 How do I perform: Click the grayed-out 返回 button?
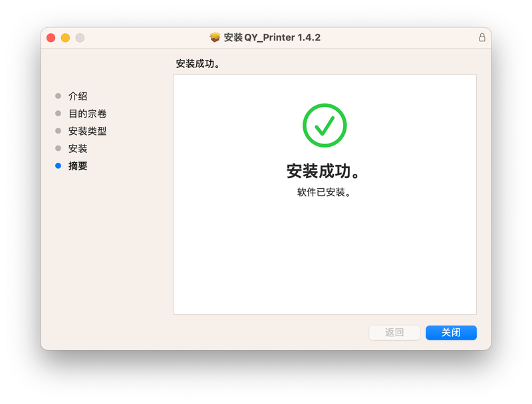(x=394, y=332)
